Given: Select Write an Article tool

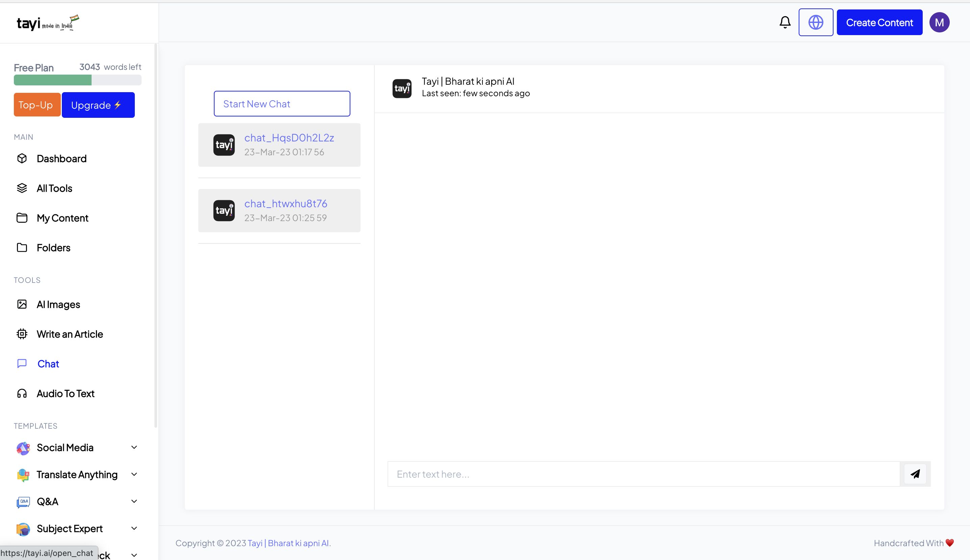Looking at the screenshot, I should pos(70,334).
